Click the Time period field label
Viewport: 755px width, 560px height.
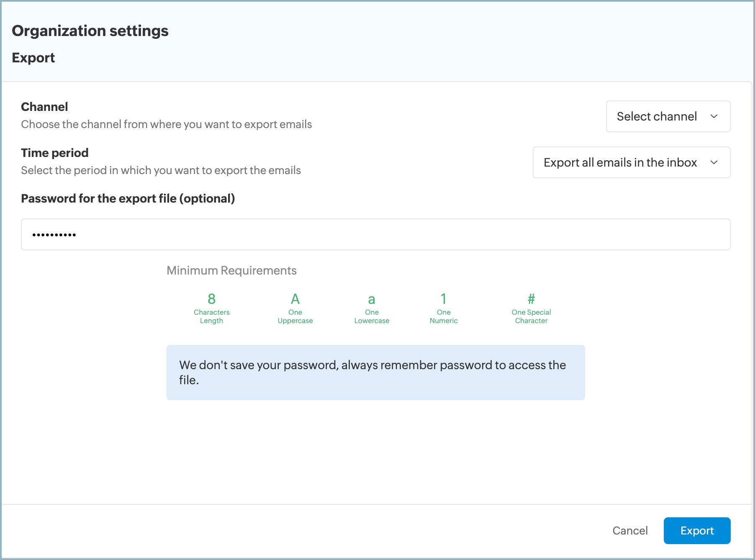[x=55, y=153]
